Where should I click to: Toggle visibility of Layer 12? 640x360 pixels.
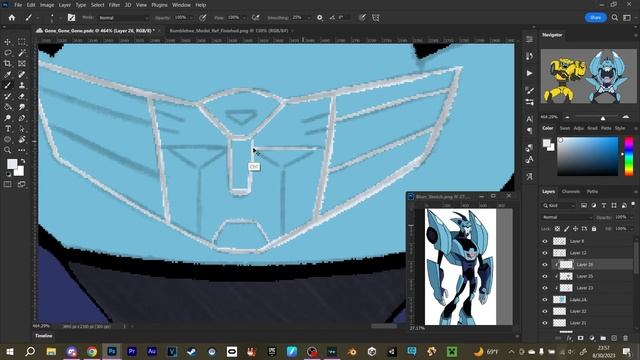[545, 253]
